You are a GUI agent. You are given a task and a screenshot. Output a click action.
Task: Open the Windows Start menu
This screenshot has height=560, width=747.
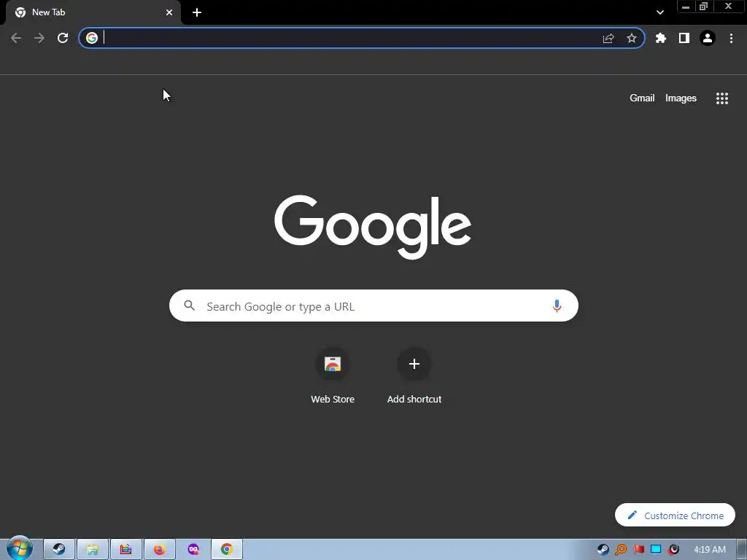19,549
